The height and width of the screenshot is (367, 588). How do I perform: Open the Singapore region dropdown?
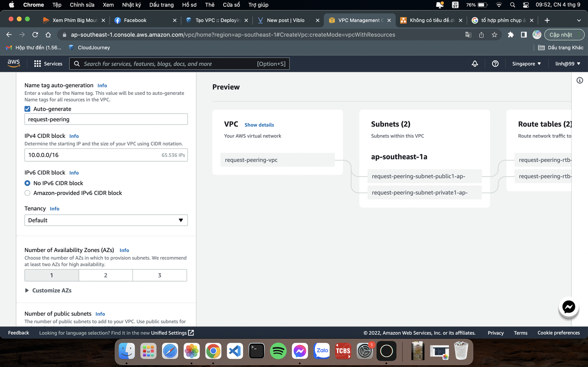tap(526, 64)
